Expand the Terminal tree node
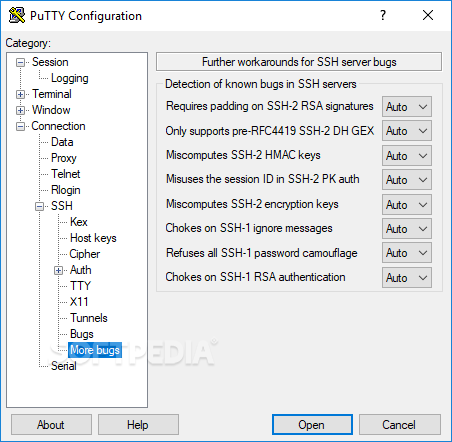This screenshot has width=452, height=442. tap(21, 94)
